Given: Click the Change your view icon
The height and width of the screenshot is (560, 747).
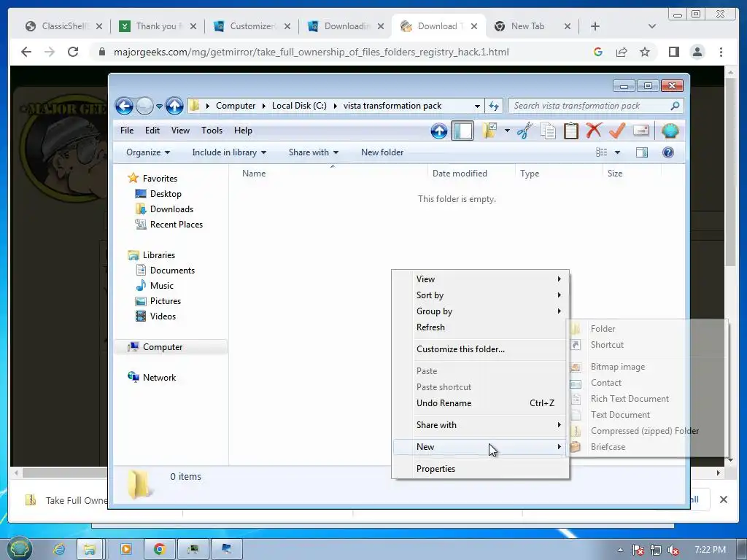Looking at the screenshot, I should tap(602, 152).
